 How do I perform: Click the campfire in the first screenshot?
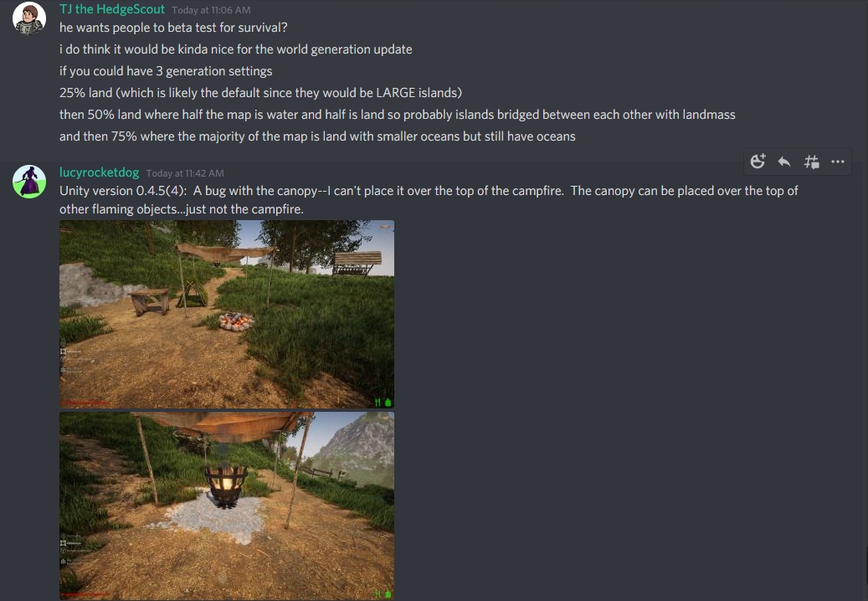[236, 321]
